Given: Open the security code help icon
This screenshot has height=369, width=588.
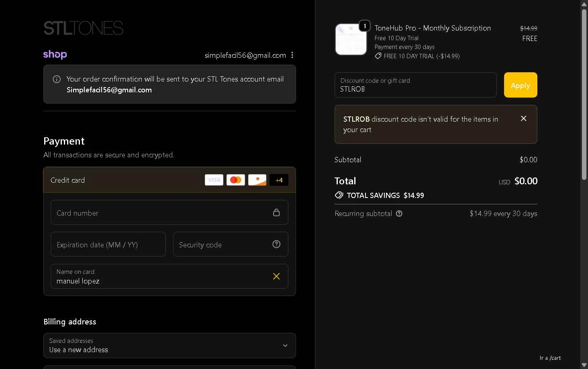Looking at the screenshot, I should point(276,244).
